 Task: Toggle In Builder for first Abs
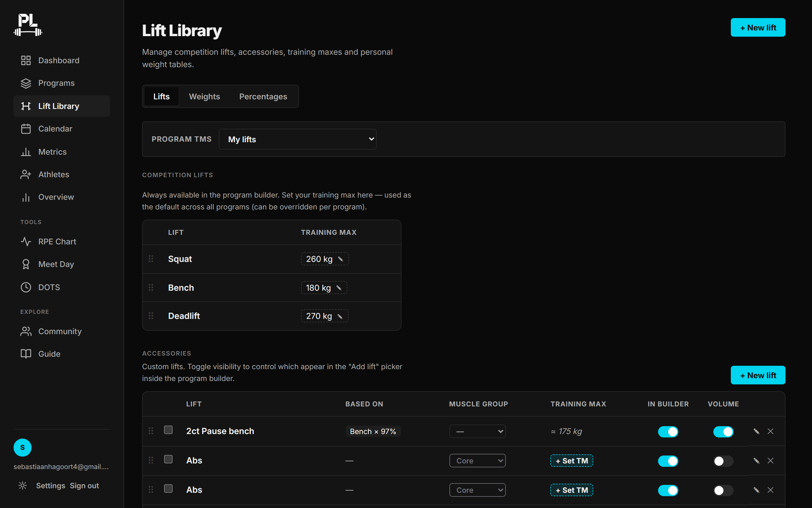click(668, 461)
